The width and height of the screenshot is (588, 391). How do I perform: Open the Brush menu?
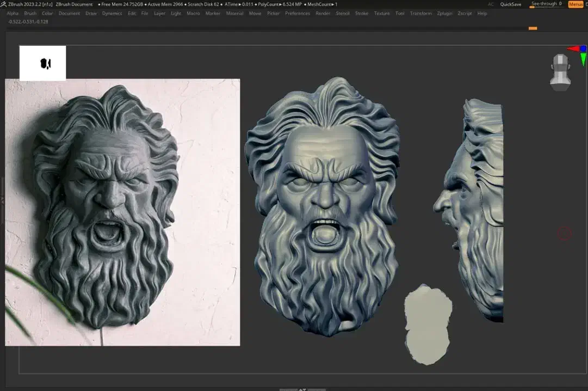30,13
